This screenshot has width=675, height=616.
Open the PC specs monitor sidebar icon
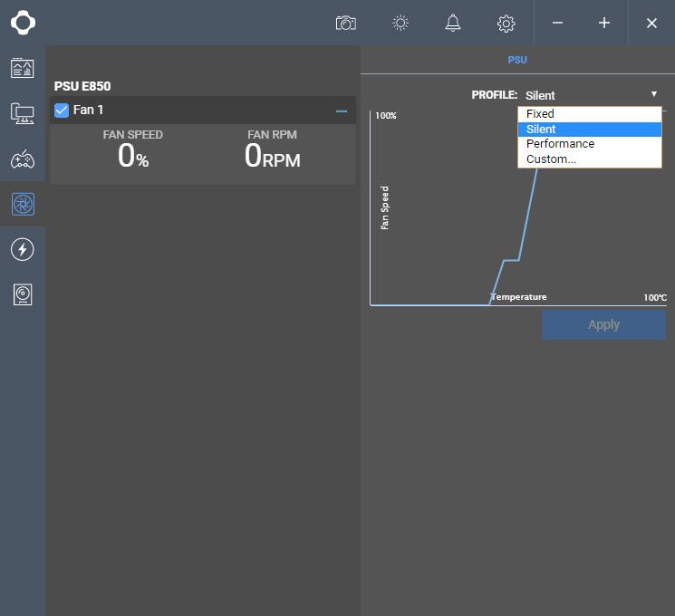click(x=23, y=113)
